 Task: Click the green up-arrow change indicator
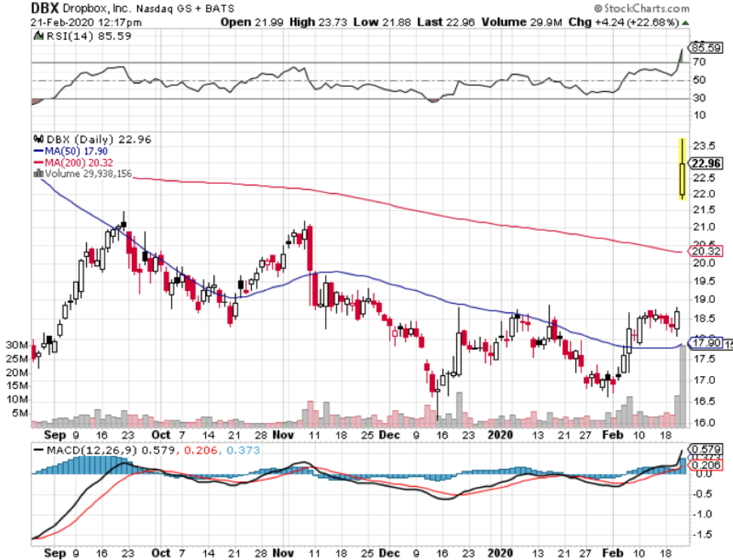[x=685, y=23]
